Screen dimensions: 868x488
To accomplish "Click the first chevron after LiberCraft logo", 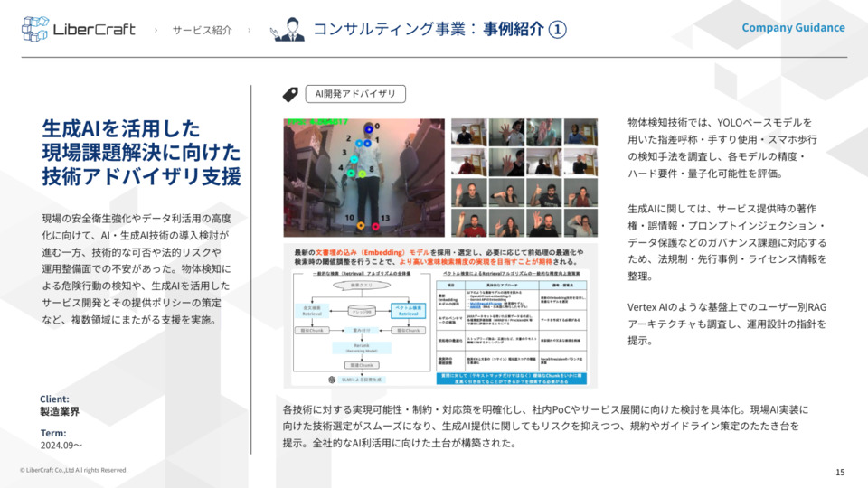I will pyautogui.click(x=156, y=30).
